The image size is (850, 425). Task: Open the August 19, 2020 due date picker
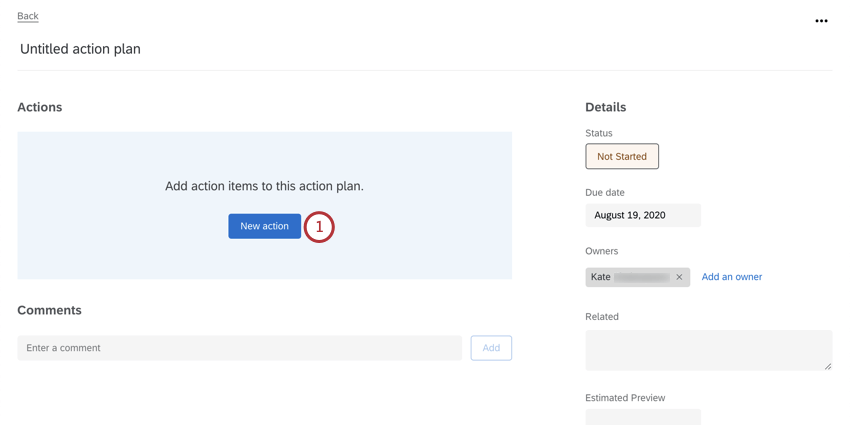point(643,215)
